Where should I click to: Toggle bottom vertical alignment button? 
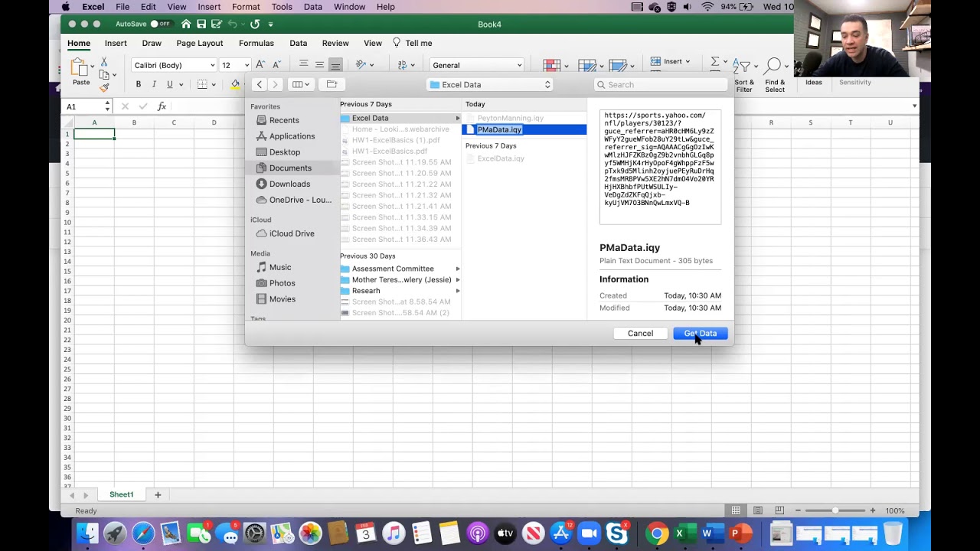tap(335, 65)
